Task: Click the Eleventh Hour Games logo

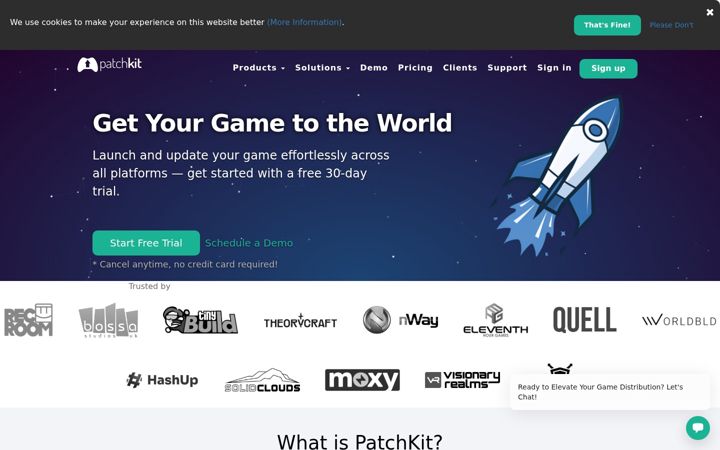Action: tap(495, 320)
